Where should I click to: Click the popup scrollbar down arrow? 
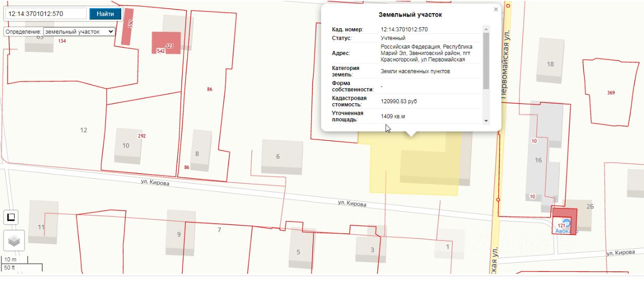(x=486, y=121)
